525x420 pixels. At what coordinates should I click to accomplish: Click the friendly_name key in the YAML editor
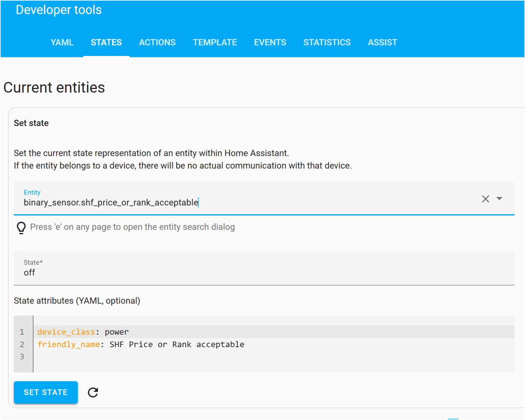click(x=68, y=344)
